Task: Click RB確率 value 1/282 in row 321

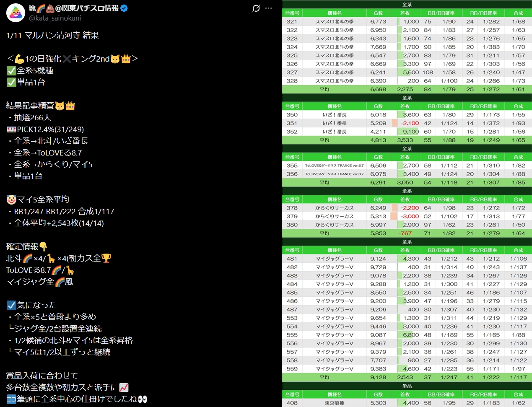Action: [491, 21]
